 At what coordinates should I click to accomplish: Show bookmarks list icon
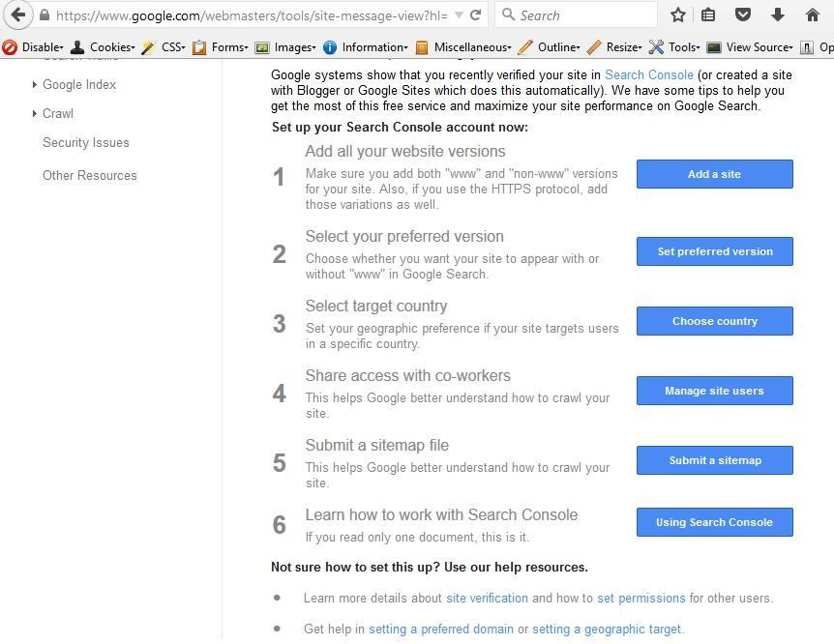point(708,15)
